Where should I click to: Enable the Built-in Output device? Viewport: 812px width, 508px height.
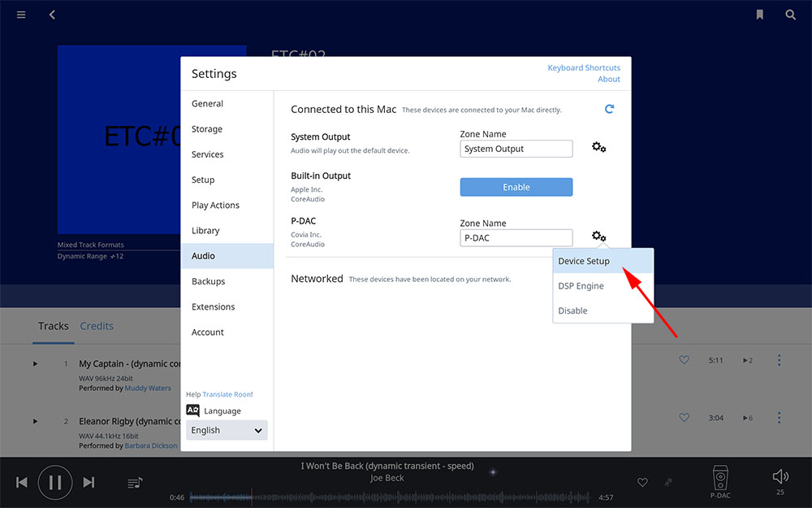[516, 187]
